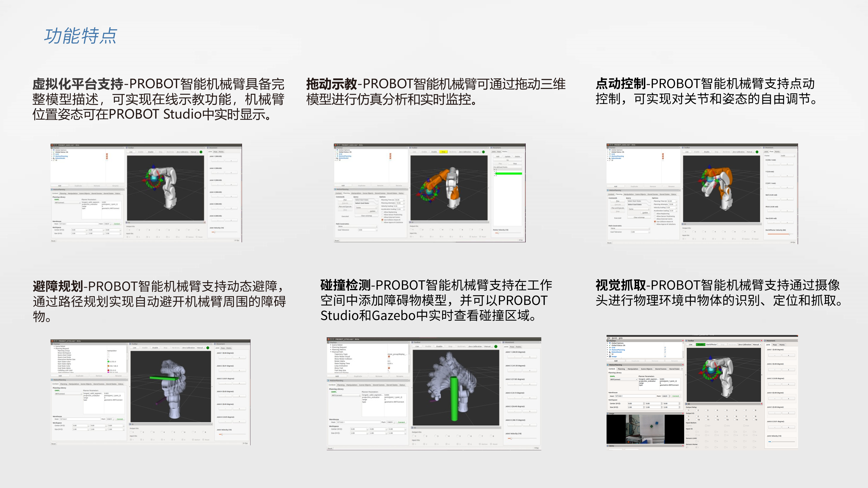The image size is (868, 488).
Task: Toggle Image checkbox in 视觉抓取 Displays panel
Action: click(665, 356)
